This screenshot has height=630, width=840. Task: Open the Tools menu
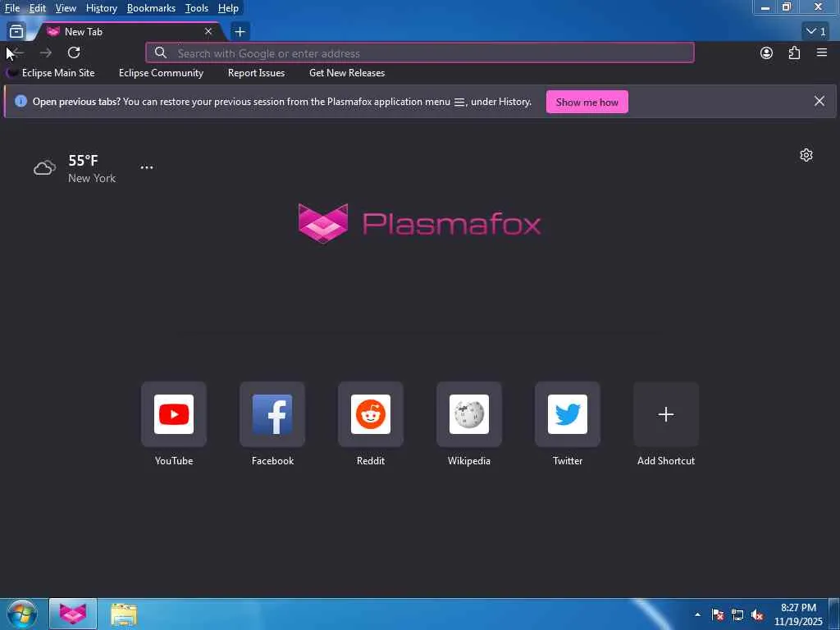coord(197,8)
